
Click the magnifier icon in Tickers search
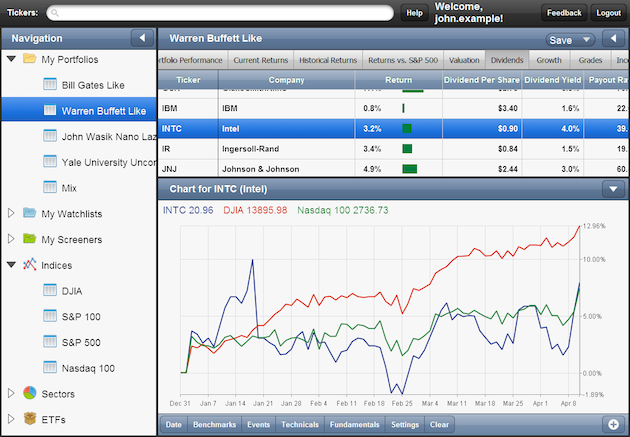(55, 13)
